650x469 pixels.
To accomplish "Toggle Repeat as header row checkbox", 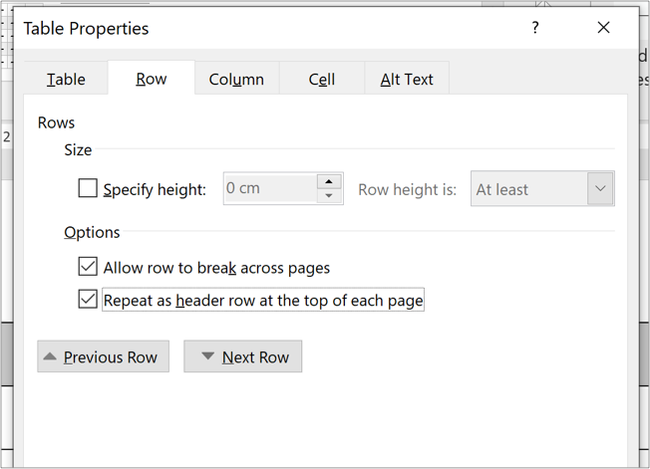I will 88,299.
